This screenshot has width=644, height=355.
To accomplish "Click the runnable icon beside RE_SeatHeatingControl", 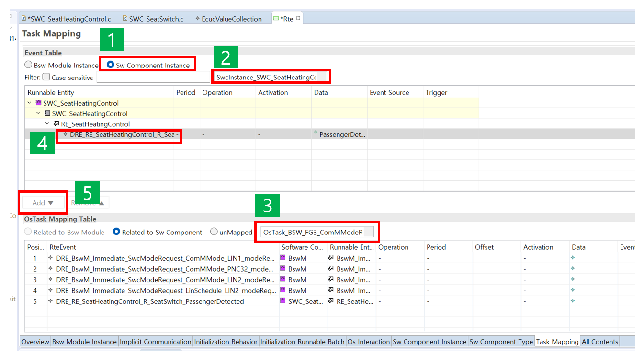I will [56, 124].
